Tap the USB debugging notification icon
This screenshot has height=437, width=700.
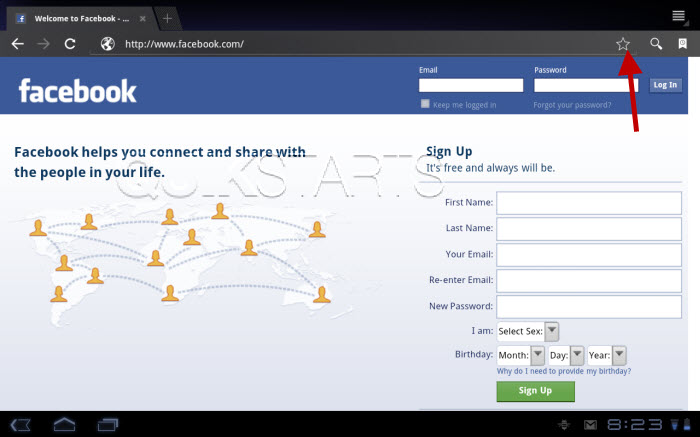point(564,424)
